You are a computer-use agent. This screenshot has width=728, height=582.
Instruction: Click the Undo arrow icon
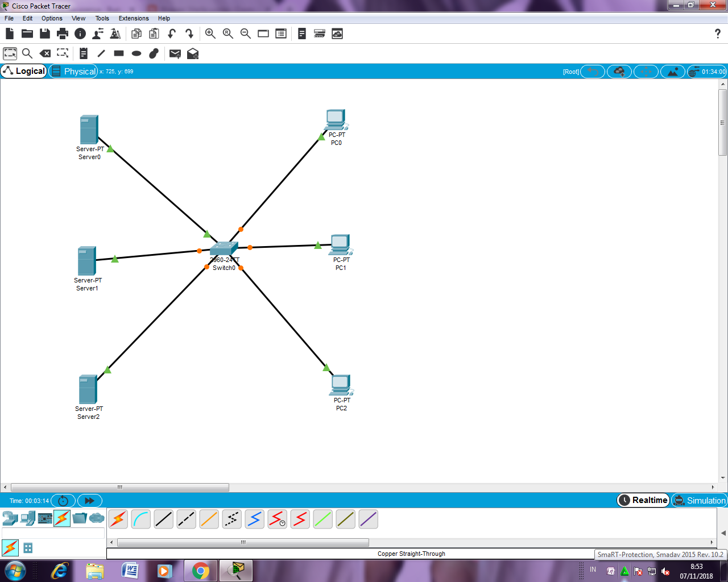(172, 34)
